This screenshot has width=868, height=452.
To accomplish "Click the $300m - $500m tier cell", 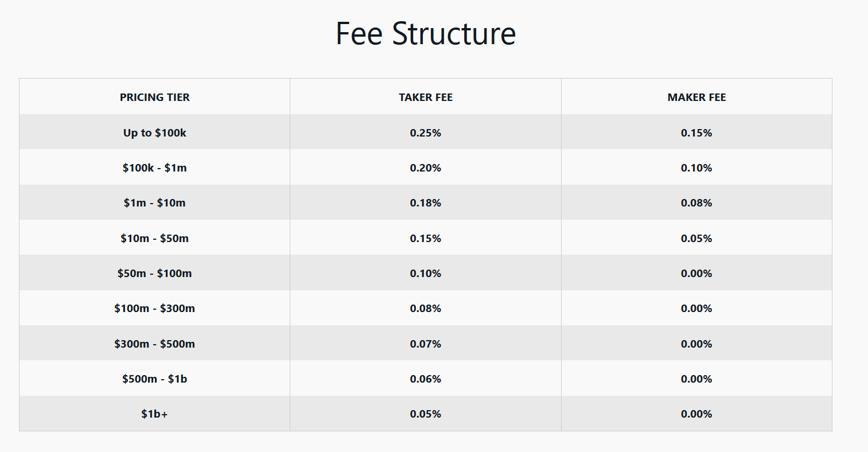I will click(x=155, y=344).
